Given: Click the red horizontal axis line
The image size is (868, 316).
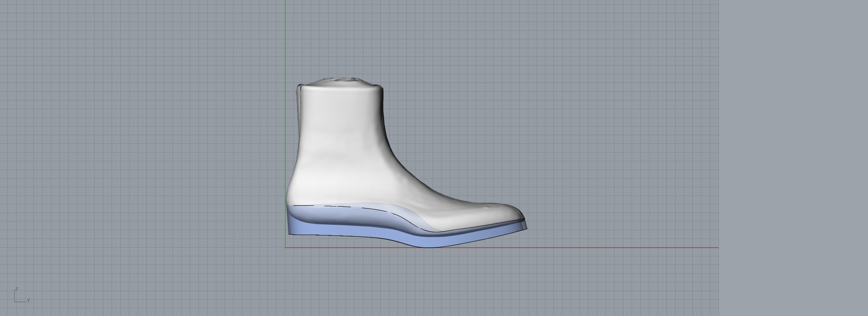Looking at the screenshot, I should pyautogui.click(x=592, y=248).
